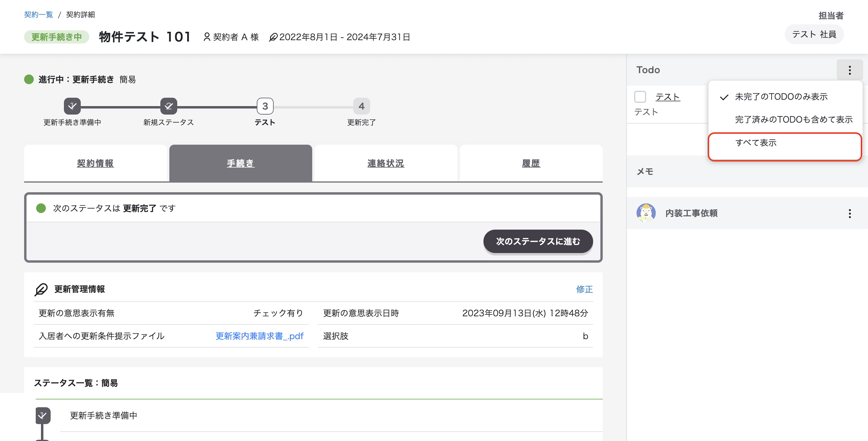Click the ステータス一覧：簡易 heading
868x441 pixels.
[76, 383]
